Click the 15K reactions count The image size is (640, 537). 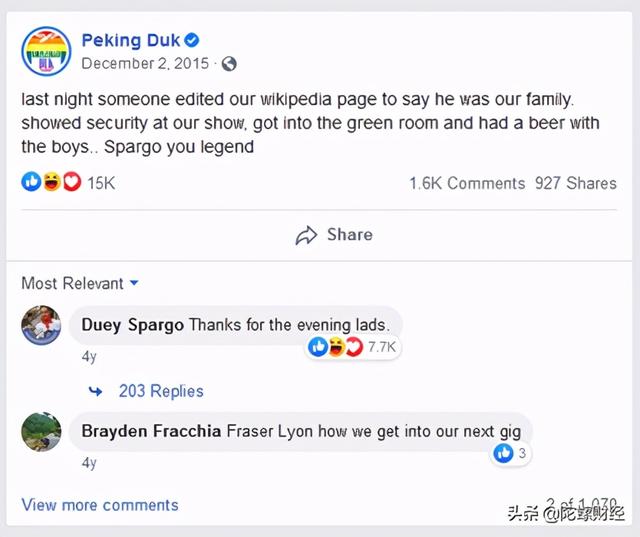click(101, 183)
